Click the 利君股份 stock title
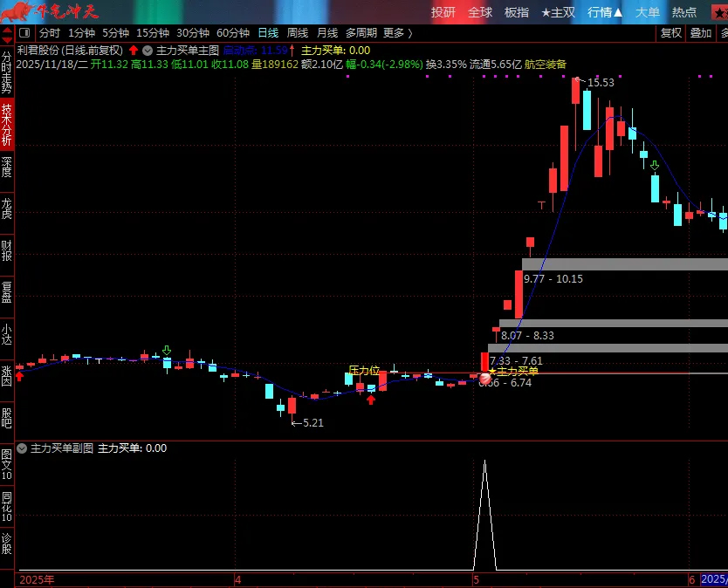 [70, 51]
